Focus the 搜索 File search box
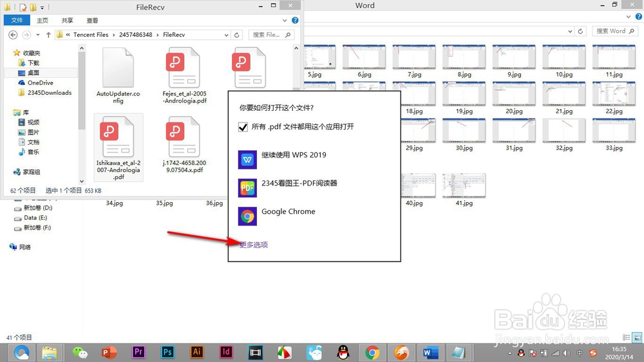The height and width of the screenshot is (362, 644). [272, 35]
